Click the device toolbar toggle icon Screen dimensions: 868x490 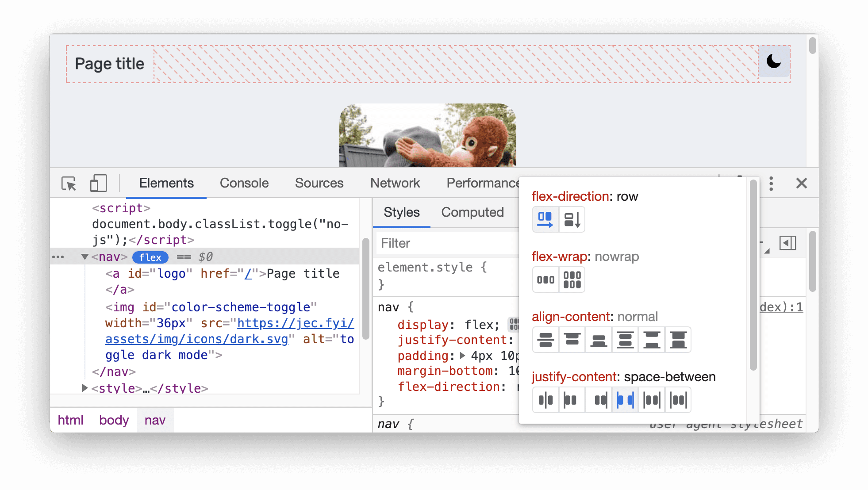(x=97, y=184)
